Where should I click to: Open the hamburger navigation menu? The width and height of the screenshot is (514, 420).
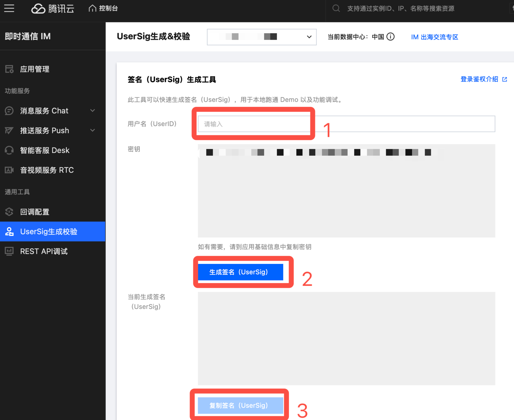pyautogui.click(x=9, y=9)
